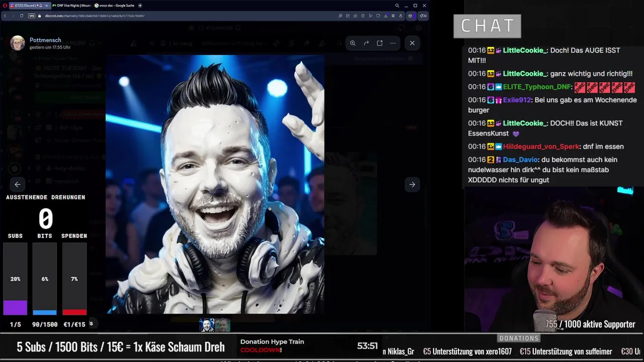Click the 'gestern um 17:55 Uhr' timestamp

coord(50,47)
